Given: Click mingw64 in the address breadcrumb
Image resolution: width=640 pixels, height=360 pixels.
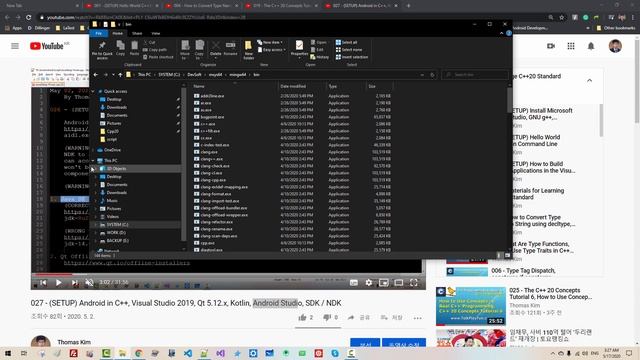Looking at the screenshot, I should click(x=238, y=75).
